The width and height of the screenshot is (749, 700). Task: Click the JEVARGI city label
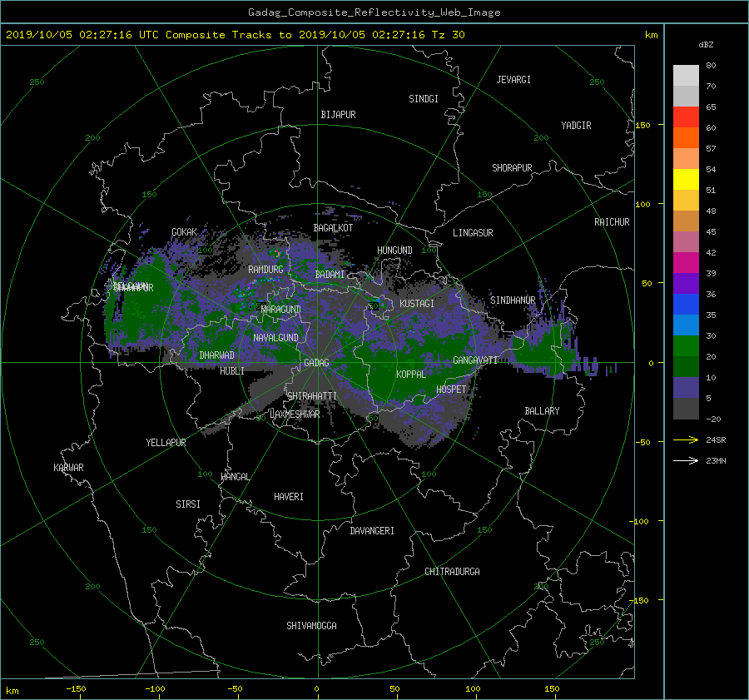click(x=513, y=80)
